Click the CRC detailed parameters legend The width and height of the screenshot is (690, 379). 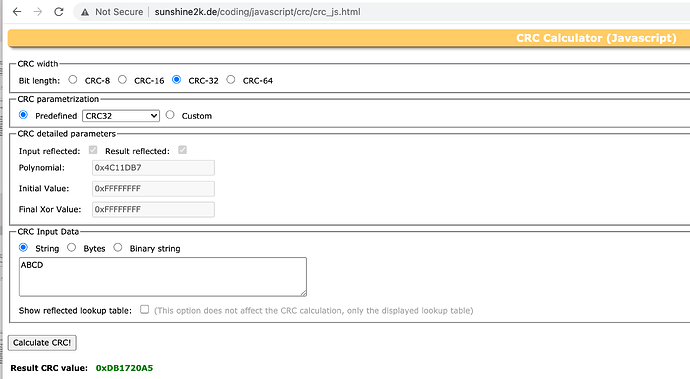pyautogui.click(x=66, y=134)
